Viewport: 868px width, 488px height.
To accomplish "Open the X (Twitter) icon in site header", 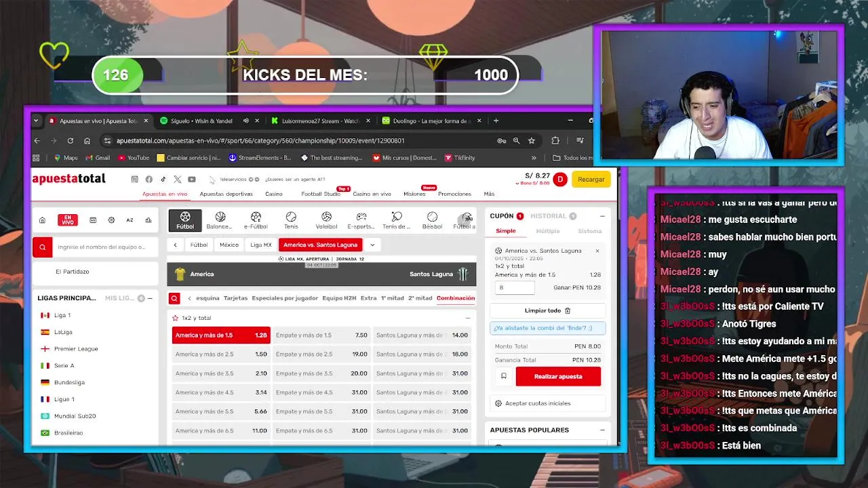I will point(177,179).
